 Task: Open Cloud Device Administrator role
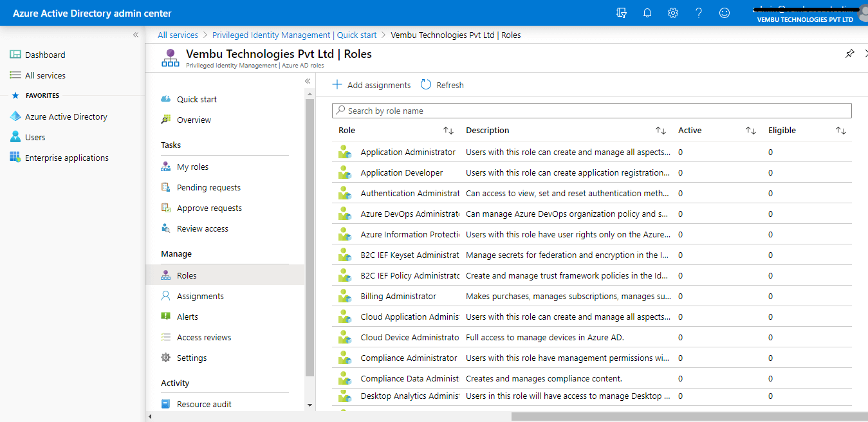point(410,338)
